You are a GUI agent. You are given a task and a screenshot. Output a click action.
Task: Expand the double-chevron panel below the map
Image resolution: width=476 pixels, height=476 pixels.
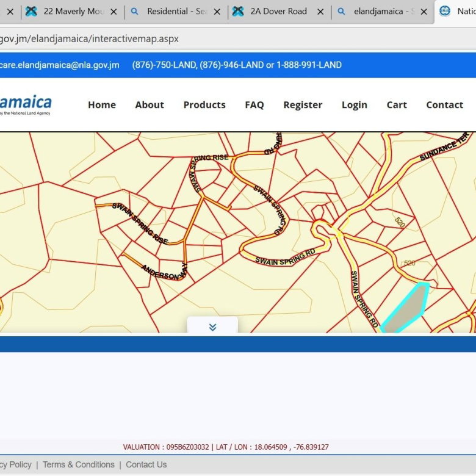point(212,326)
